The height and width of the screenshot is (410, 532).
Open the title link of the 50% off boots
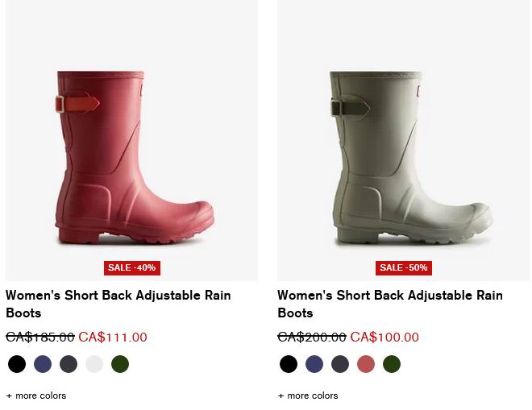pos(390,304)
